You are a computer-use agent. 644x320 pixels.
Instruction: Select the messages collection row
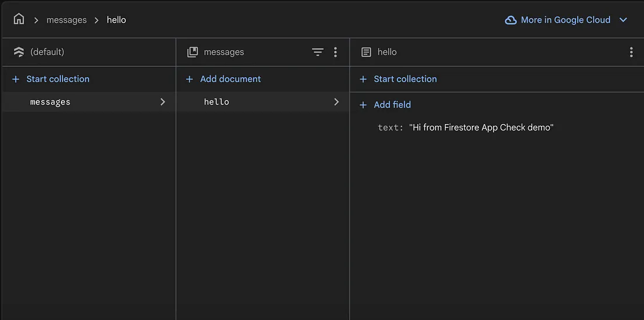click(89, 102)
